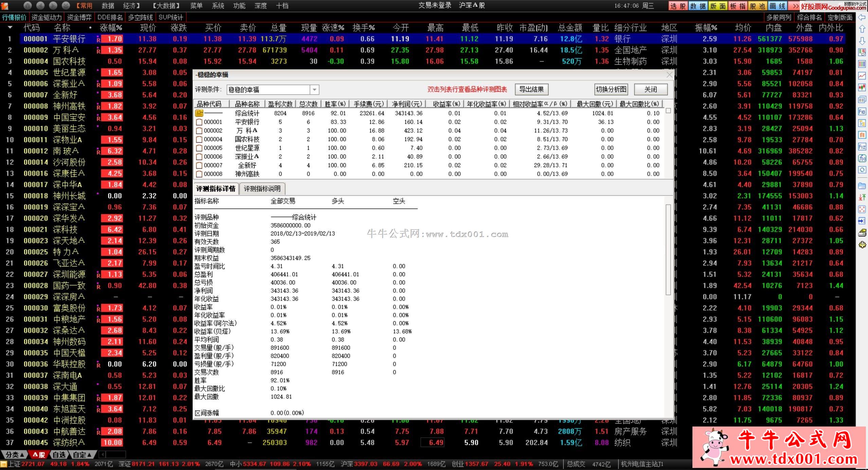Viewport: 868px width, 470px height.
Task: Expand the 分类 tab menu at bottom
Action: (15, 454)
